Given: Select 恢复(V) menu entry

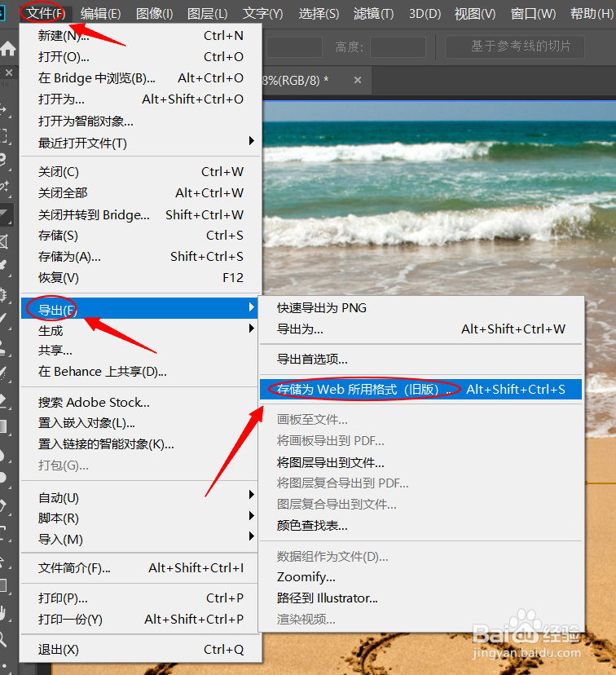Looking at the screenshot, I should [x=141, y=278].
